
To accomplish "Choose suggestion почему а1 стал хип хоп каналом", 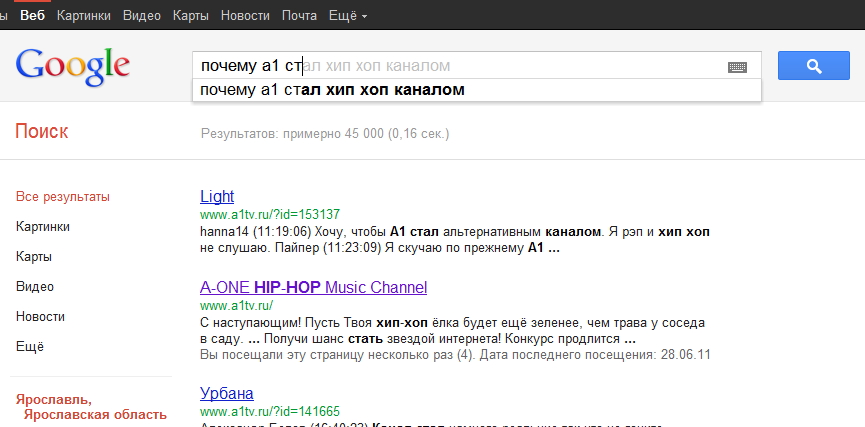I will [x=477, y=90].
